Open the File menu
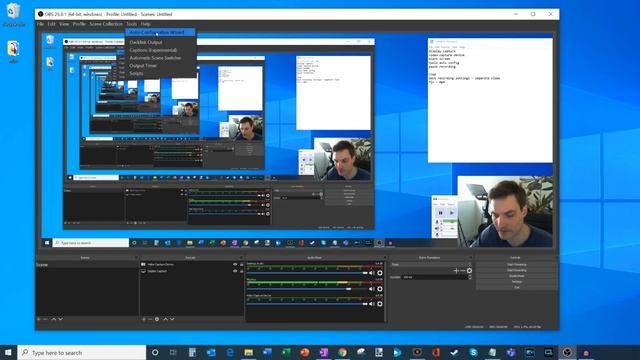The height and width of the screenshot is (360, 640). (x=40, y=24)
